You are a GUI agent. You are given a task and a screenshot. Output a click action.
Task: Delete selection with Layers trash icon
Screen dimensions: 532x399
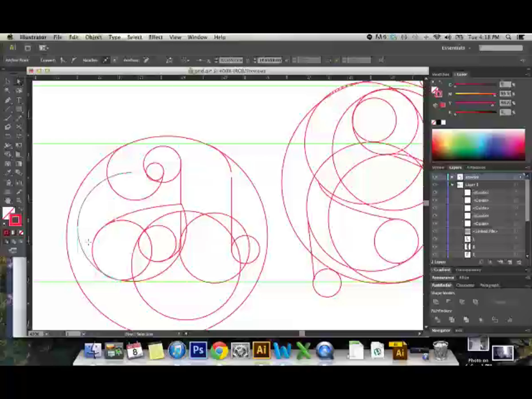(519, 262)
